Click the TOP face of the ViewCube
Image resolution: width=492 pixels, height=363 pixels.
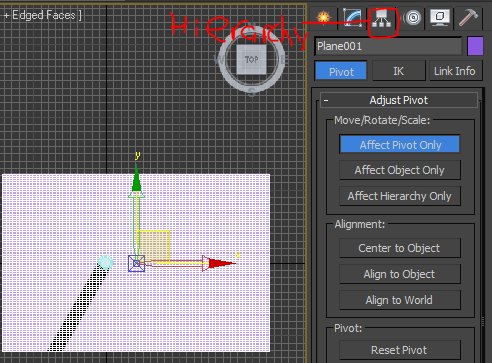pos(251,59)
